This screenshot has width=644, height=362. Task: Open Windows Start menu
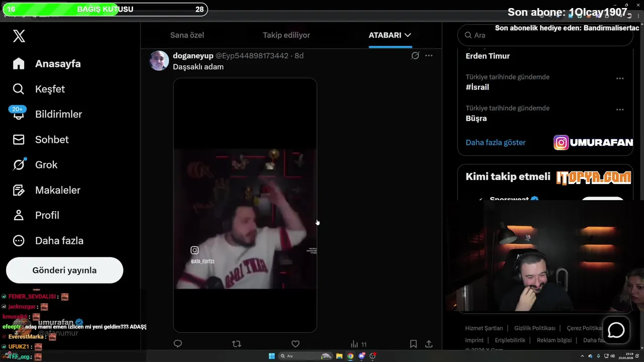pos(272,356)
